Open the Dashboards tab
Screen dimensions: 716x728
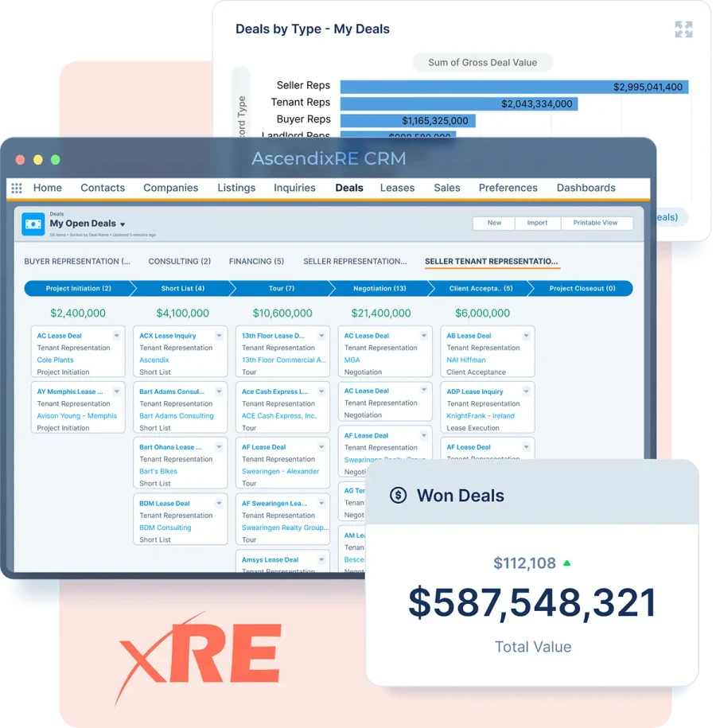[586, 188]
